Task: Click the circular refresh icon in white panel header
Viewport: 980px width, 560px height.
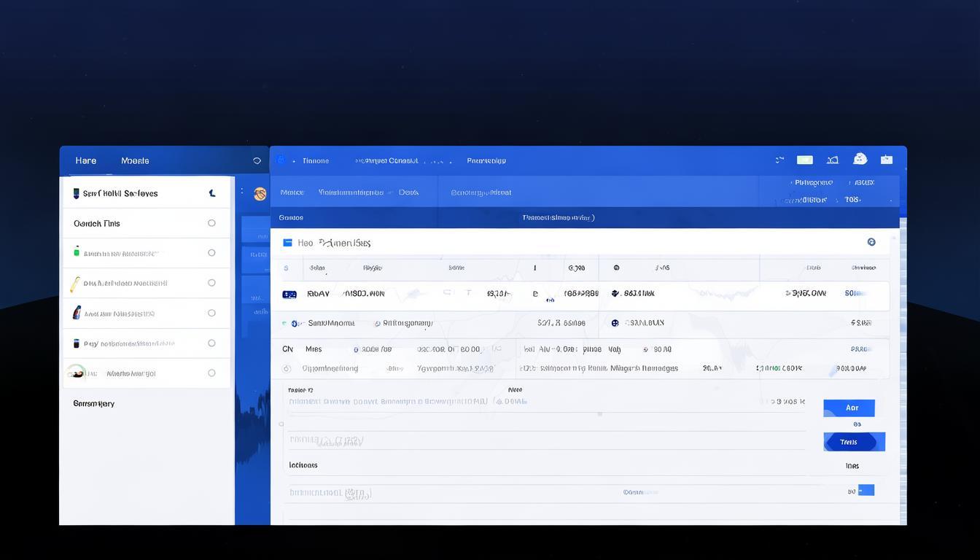Action: coord(871,242)
